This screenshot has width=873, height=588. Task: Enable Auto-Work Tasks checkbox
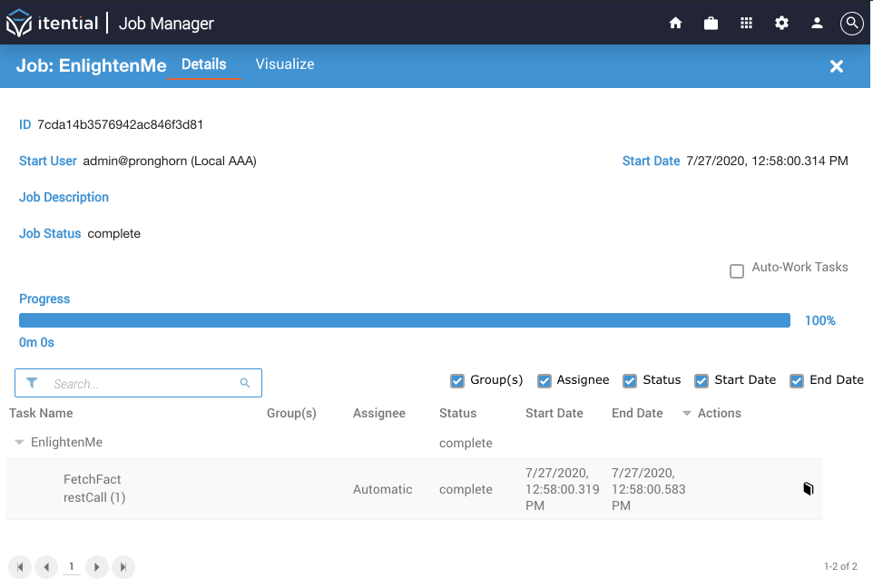(737, 271)
